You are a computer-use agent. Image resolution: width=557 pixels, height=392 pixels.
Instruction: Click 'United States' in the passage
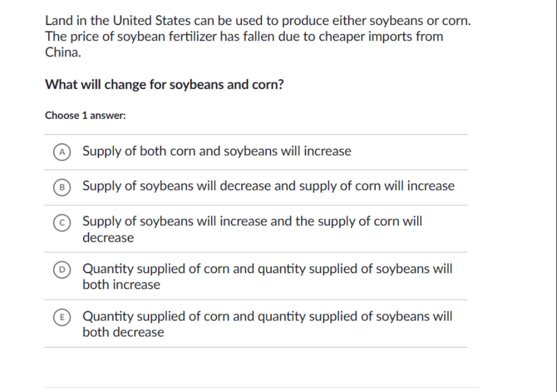tap(152, 21)
